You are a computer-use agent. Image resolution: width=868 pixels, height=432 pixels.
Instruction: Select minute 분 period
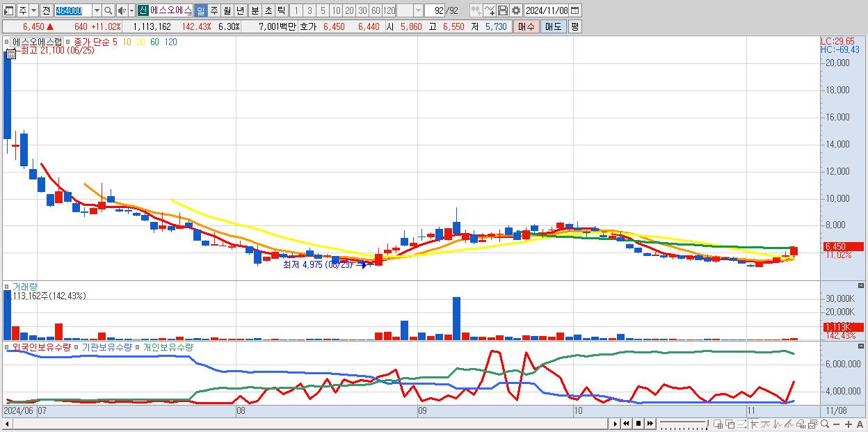click(x=255, y=11)
